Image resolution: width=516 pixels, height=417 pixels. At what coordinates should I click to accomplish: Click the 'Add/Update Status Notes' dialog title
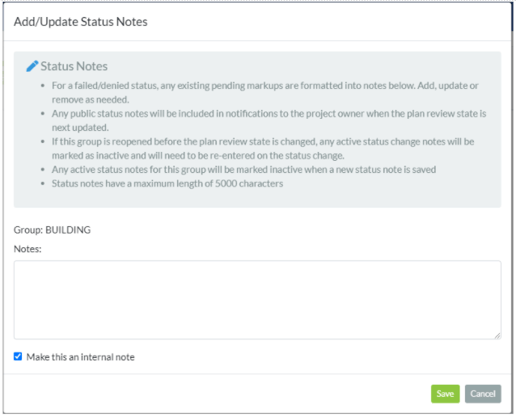[x=81, y=22]
